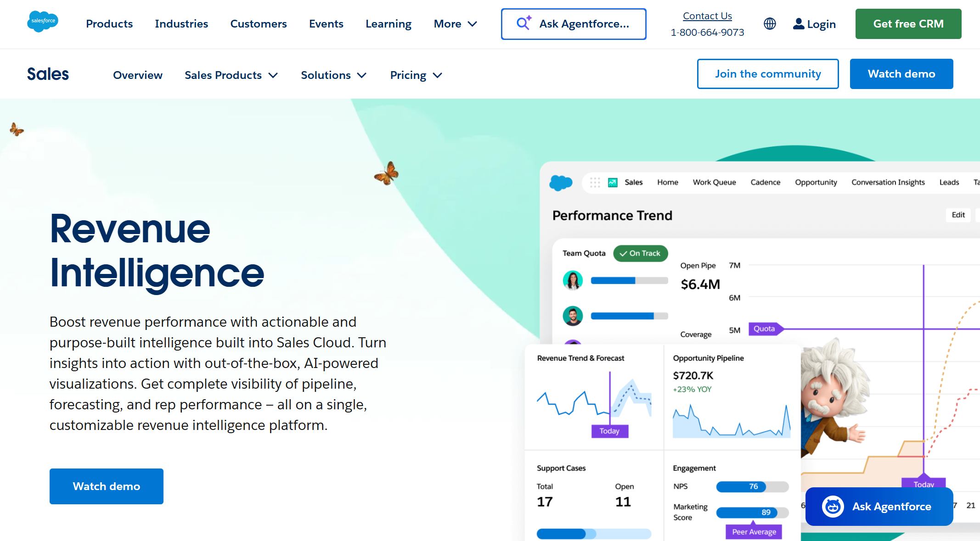This screenshot has width=980, height=541.
Task: Click the sparkle search icon in Ask Agentforce bar
Action: coord(523,23)
